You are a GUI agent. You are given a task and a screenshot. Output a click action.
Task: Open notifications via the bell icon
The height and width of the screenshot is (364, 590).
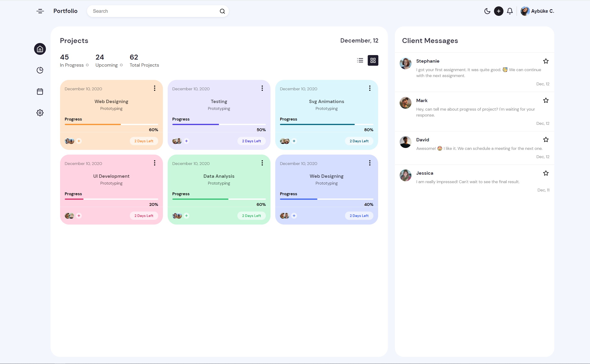(x=510, y=11)
